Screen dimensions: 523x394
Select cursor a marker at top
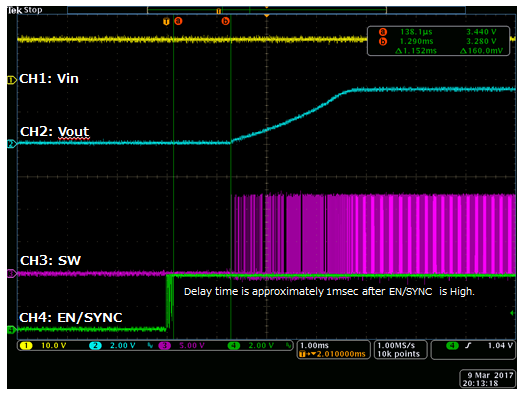tap(178, 21)
